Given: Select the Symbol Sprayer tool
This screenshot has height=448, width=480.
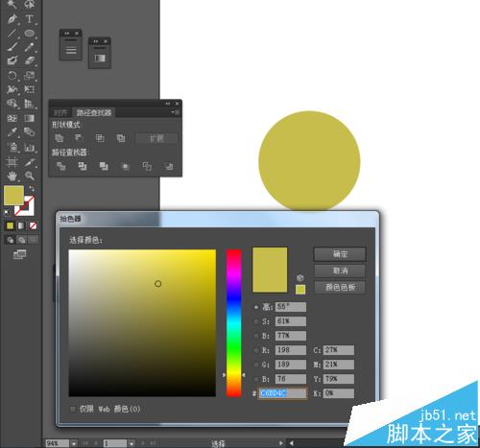Looking at the screenshot, I should click(12, 147).
